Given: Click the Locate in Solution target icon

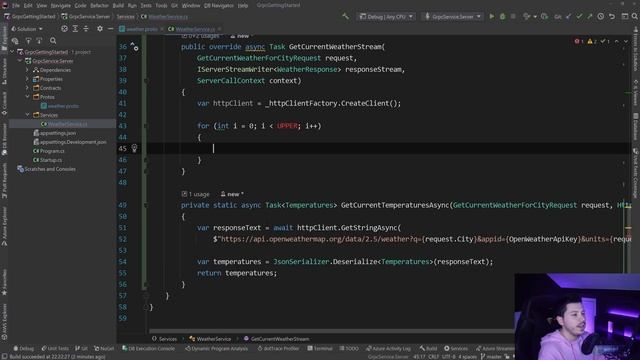Looking at the screenshot, I should (64, 29).
